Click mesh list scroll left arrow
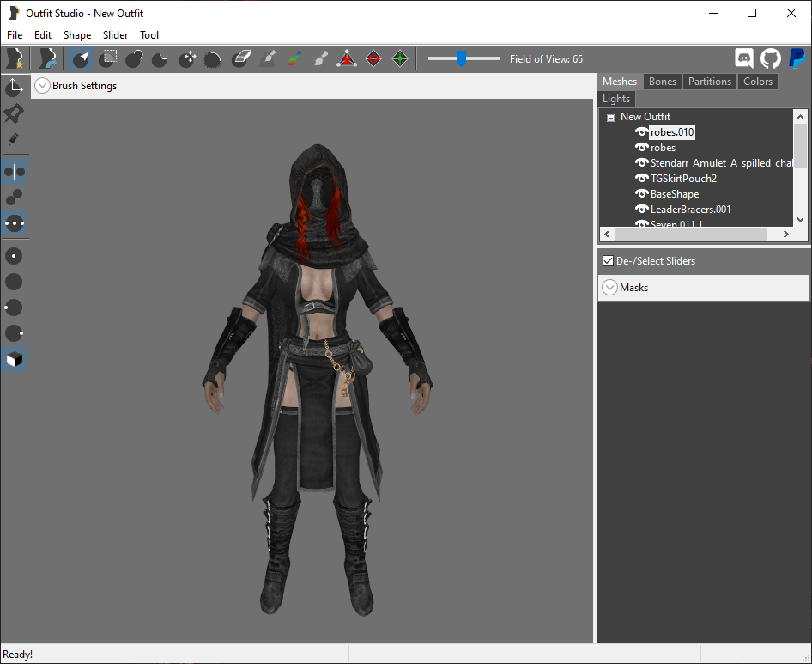812x664 pixels. pos(607,234)
